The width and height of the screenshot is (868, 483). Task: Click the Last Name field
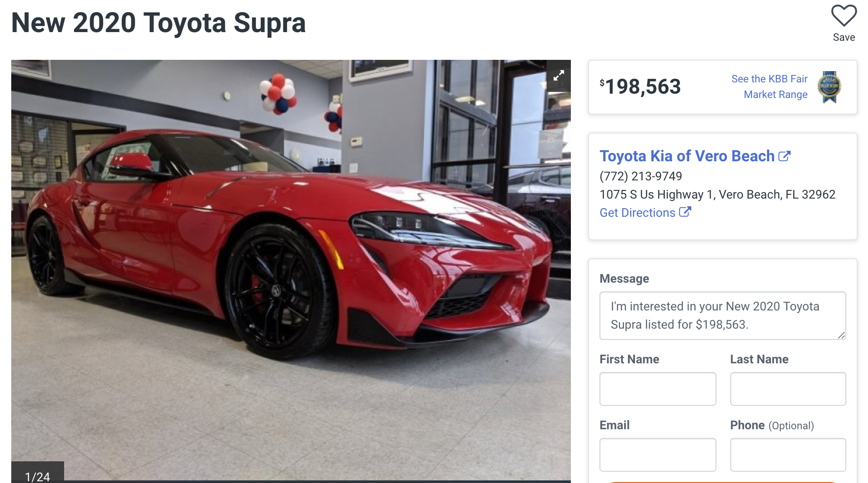coord(788,389)
